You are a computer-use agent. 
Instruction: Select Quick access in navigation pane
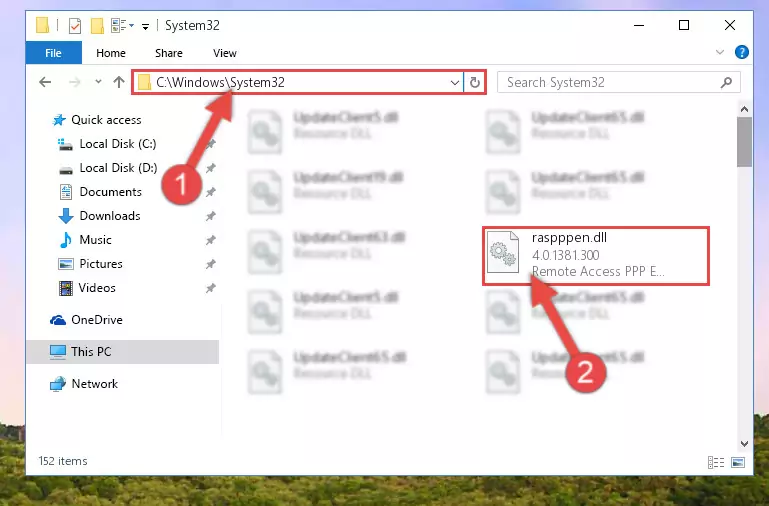coord(106,120)
